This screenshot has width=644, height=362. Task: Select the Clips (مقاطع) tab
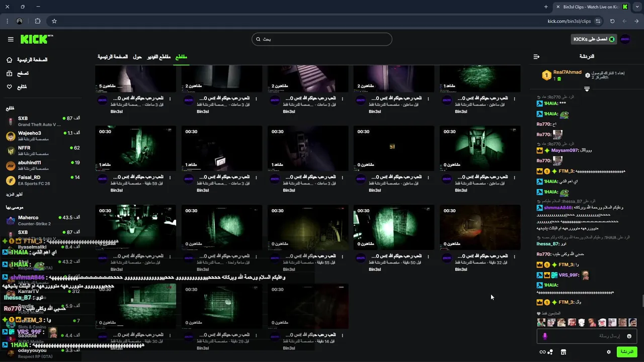click(181, 57)
